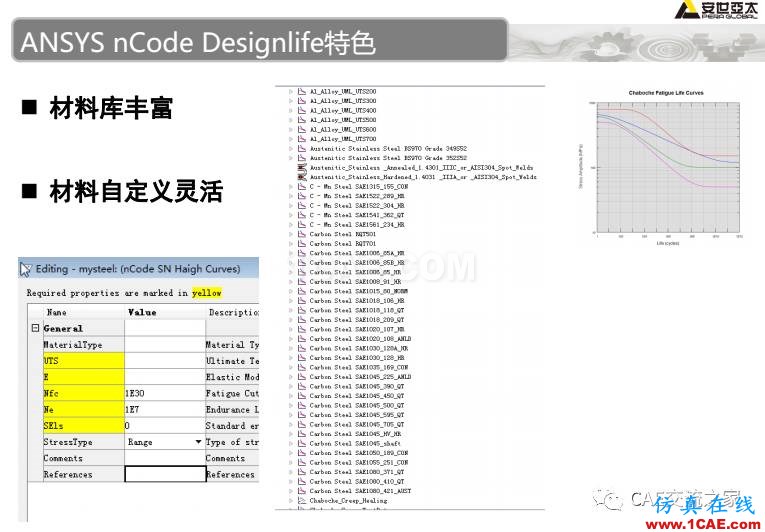Click the curve icon beside Al_Alloy_UML_UTS700
Image resolution: width=765 pixels, height=532 pixels.
pyautogui.click(x=302, y=139)
